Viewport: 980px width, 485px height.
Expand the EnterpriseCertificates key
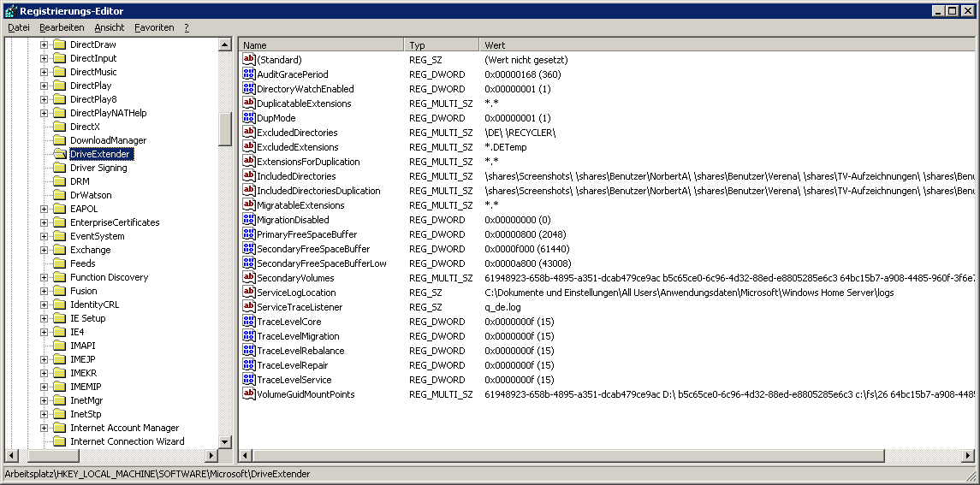point(44,222)
